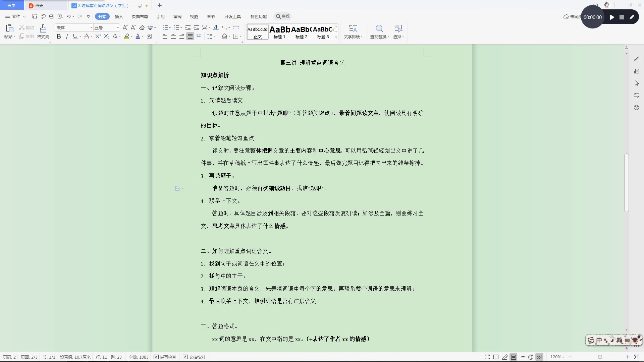
Task: Click the zoom slider handle in status bar
Action: (600, 357)
